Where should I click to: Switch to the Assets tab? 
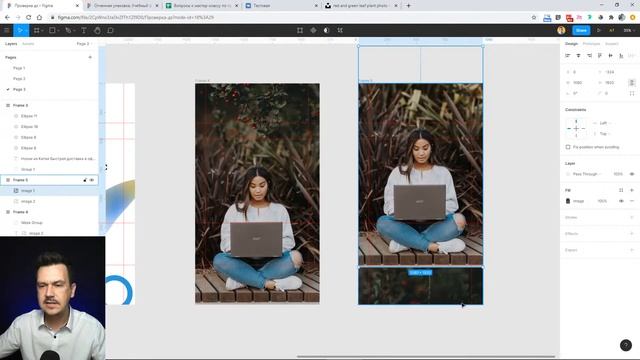tap(28, 44)
